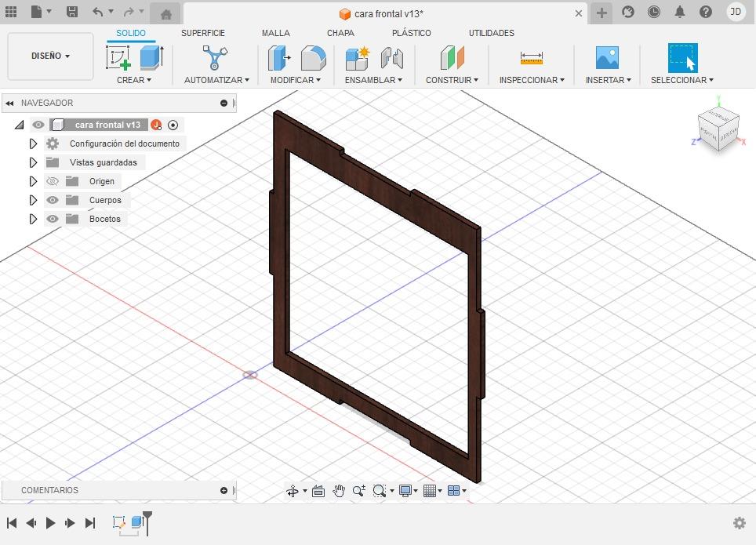This screenshot has width=756, height=545.
Task: Click the Create Sketch tool
Action: pyautogui.click(x=118, y=58)
